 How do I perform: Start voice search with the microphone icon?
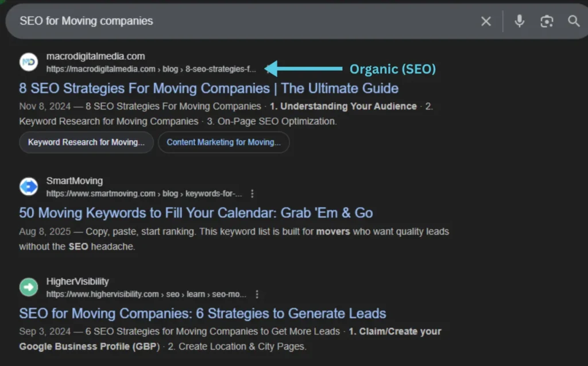(519, 22)
